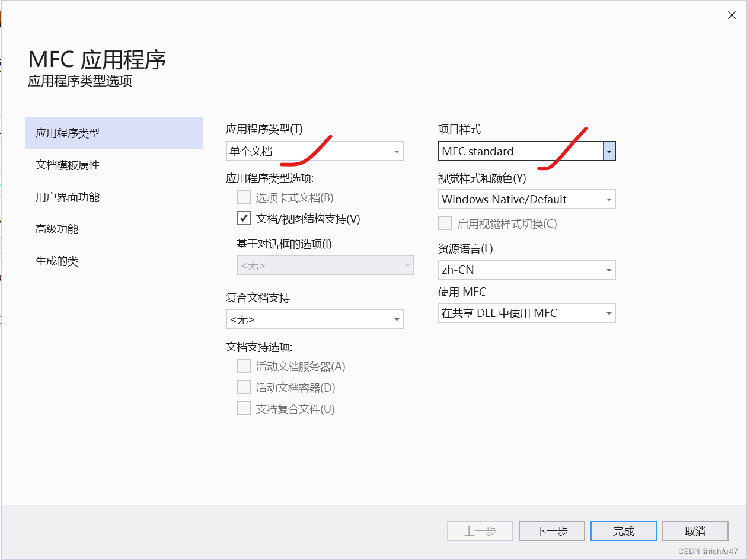Screen dimensions: 747x560
Task: Open 视觉样式和颜色 dropdown showing Windows Native/Default
Action: coord(527,199)
